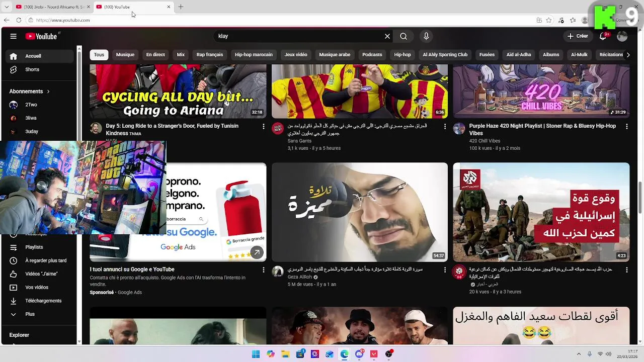Click external link arrow on Google Ads thumbnail
The image size is (644, 362).
257,252
